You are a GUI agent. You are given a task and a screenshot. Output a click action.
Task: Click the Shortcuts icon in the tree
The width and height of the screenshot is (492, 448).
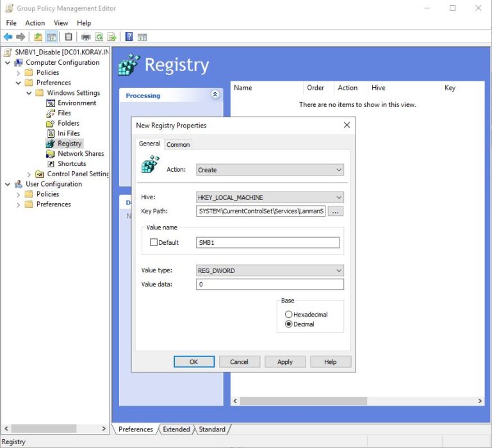pos(51,164)
